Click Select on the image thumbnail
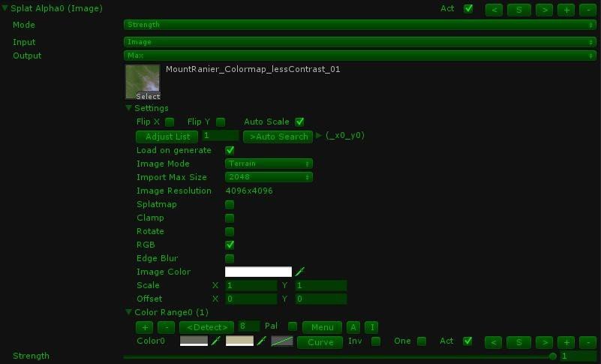This screenshot has width=601, height=364. 148,96
